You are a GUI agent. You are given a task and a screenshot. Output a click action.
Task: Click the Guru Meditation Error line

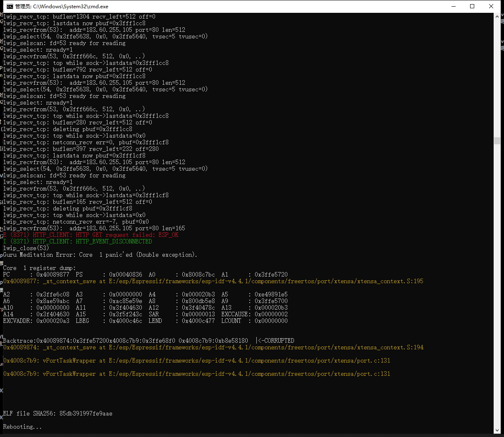99,254
